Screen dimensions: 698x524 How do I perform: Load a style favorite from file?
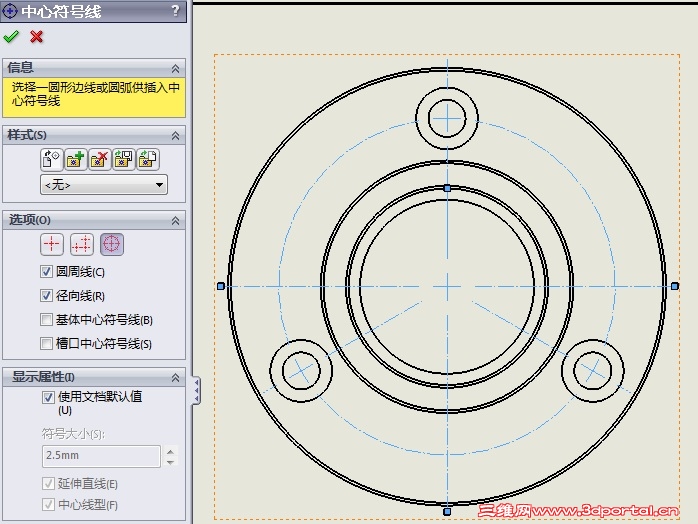[x=148, y=159]
